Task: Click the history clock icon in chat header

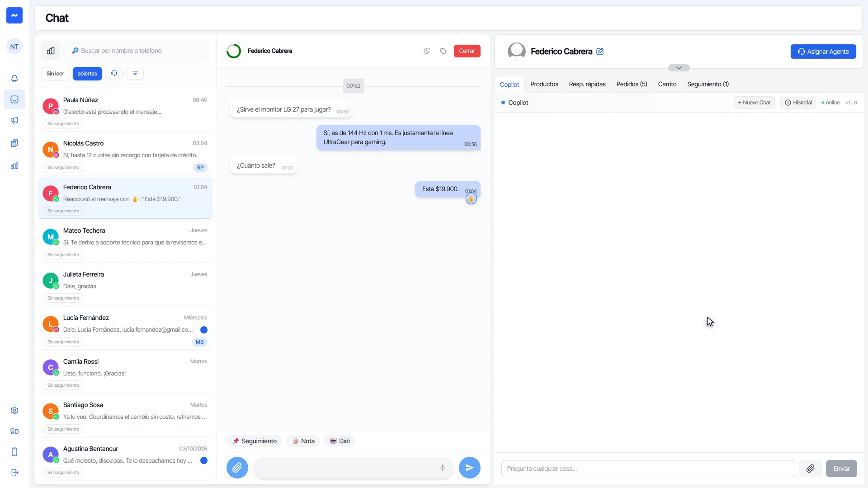Action: click(x=426, y=51)
